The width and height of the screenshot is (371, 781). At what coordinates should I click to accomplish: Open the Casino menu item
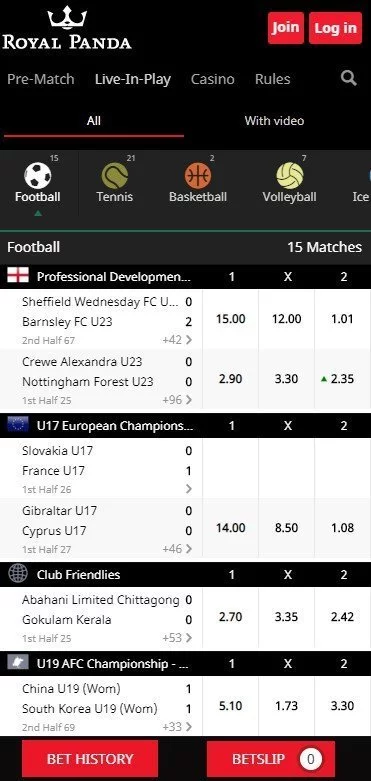(x=213, y=79)
